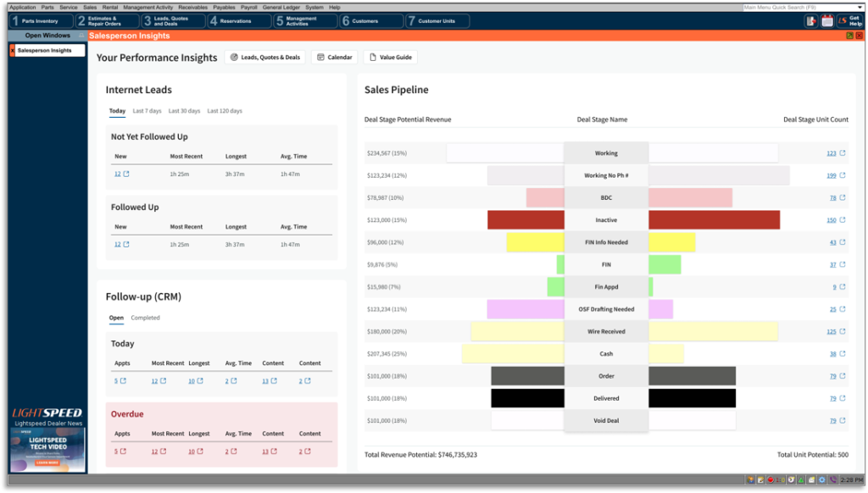Viewport: 868px width, 493px height.
Task: Open the Payroll menu
Action: [x=249, y=7]
